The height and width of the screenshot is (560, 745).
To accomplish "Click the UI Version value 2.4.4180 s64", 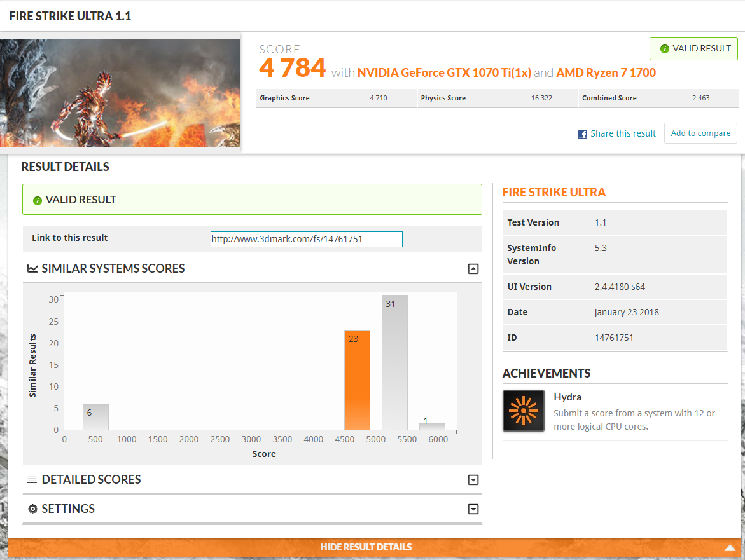I will pyautogui.click(x=620, y=287).
